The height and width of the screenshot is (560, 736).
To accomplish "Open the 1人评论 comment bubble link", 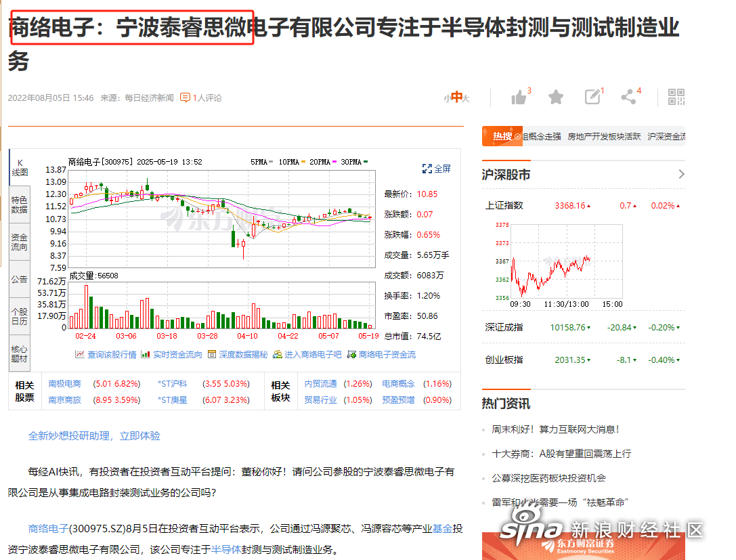I will point(201,98).
